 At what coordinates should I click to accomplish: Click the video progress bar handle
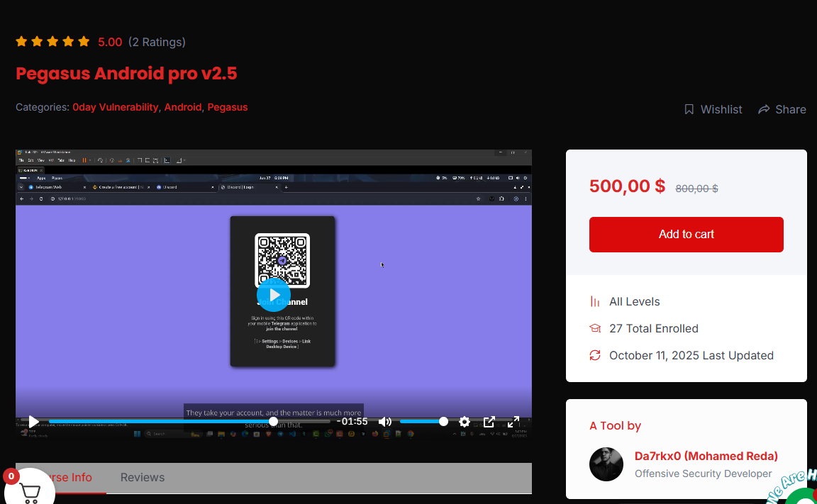pos(273,421)
